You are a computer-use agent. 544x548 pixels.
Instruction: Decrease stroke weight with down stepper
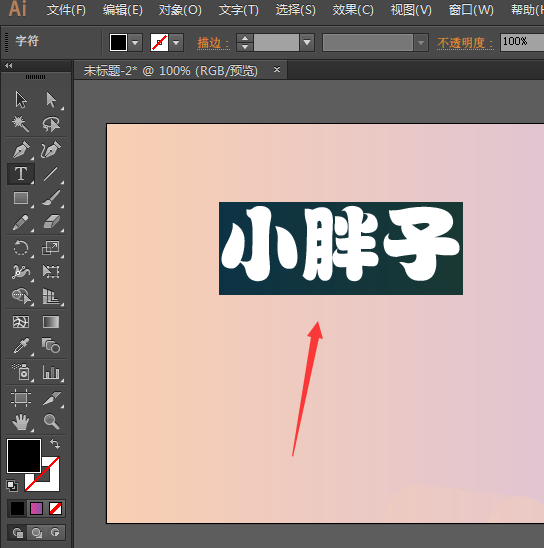245,47
